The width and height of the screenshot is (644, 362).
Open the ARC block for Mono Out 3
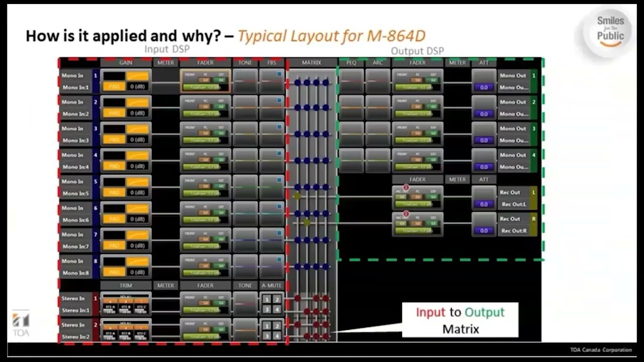[x=378, y=134]
